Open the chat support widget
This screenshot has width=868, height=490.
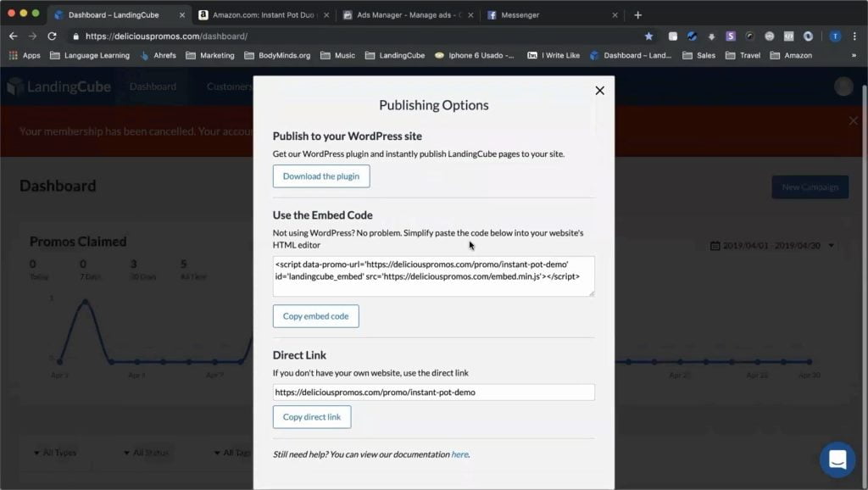coord(837,459)
